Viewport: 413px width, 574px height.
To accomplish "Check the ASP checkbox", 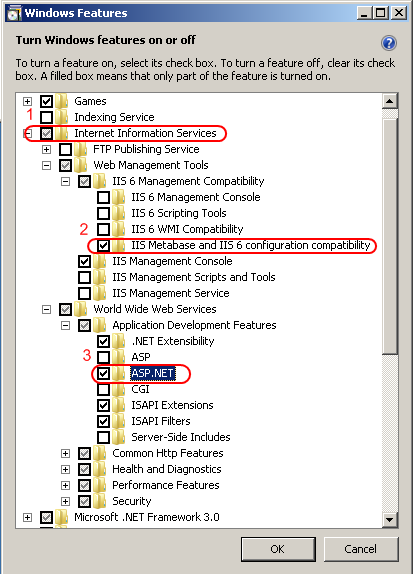I will tap(103, 357).
